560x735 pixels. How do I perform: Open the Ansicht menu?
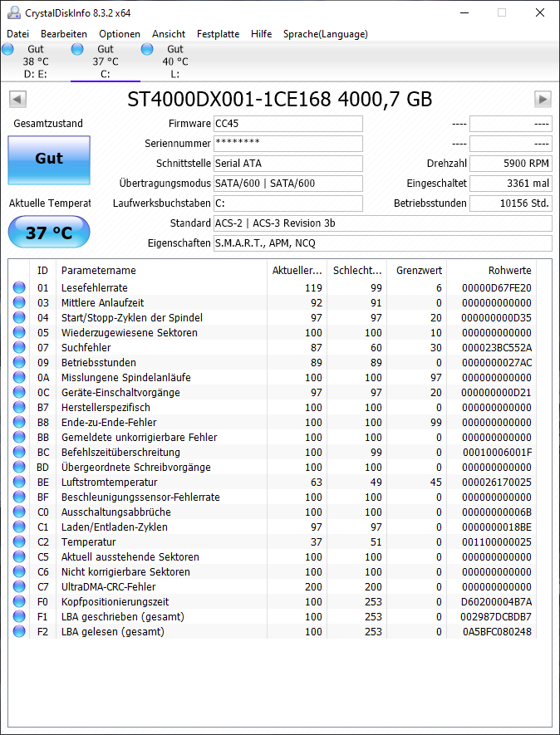[x=169, y=34]
